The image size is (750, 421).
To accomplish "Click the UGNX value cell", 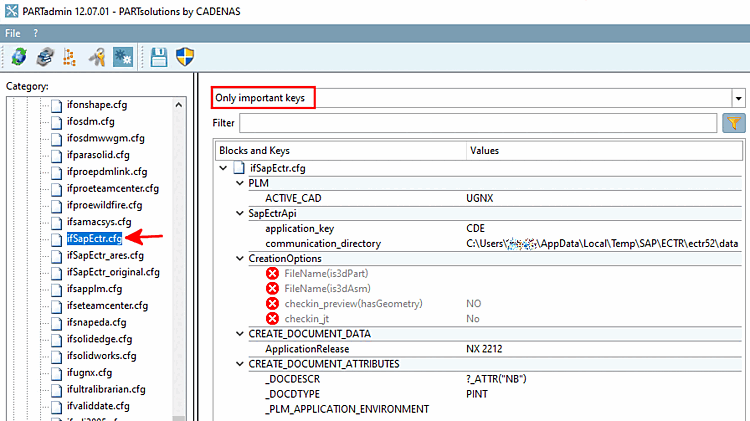I will point(480,198).
